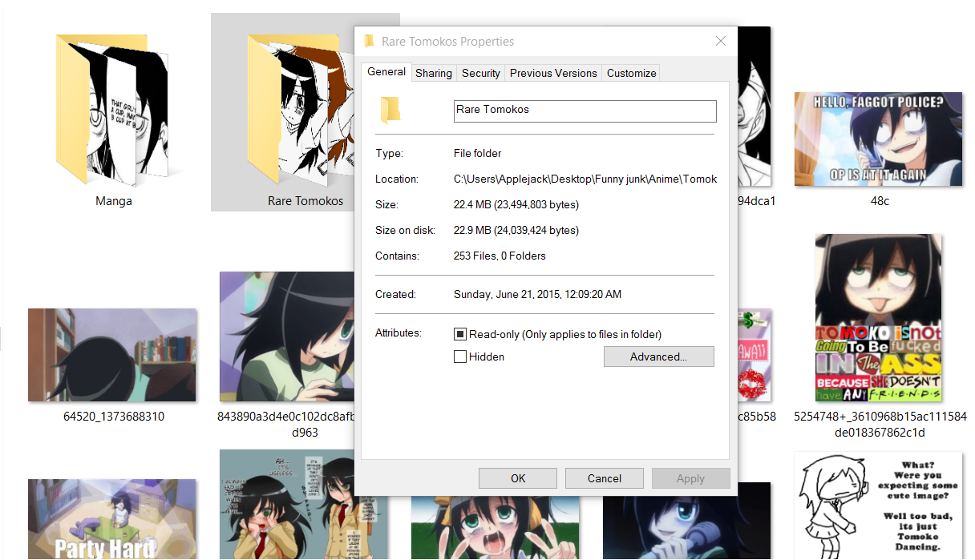Click the folder icon in Properties dialog
The image size is (975, 560).
[390, 111]
